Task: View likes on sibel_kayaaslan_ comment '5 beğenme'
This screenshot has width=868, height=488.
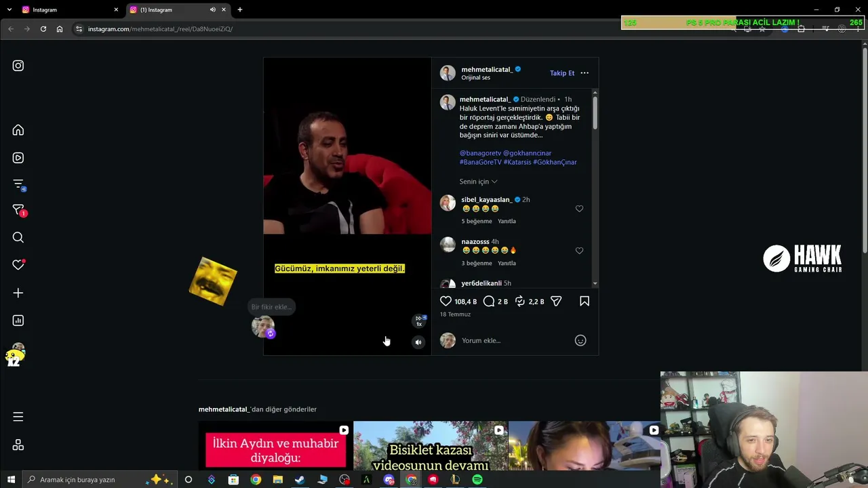Action: click(477, 221)
